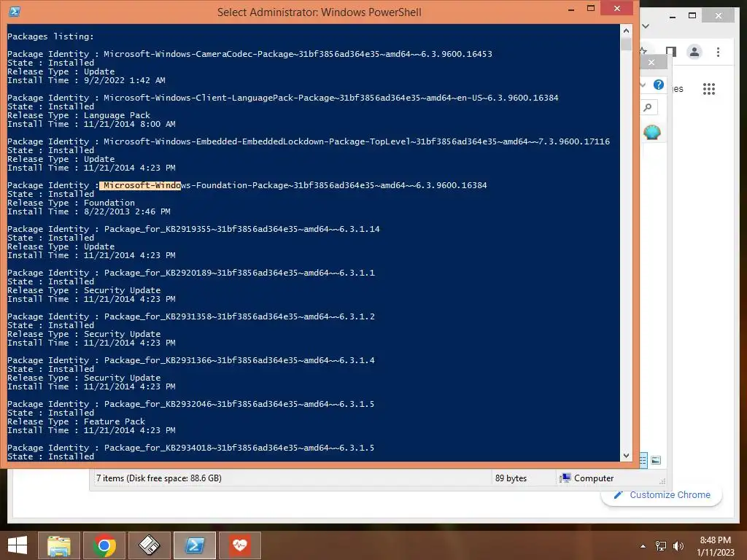Click 'Release Type : Feature Pack' line
Viewport: 747px width, 560px height.
(76, 421)
